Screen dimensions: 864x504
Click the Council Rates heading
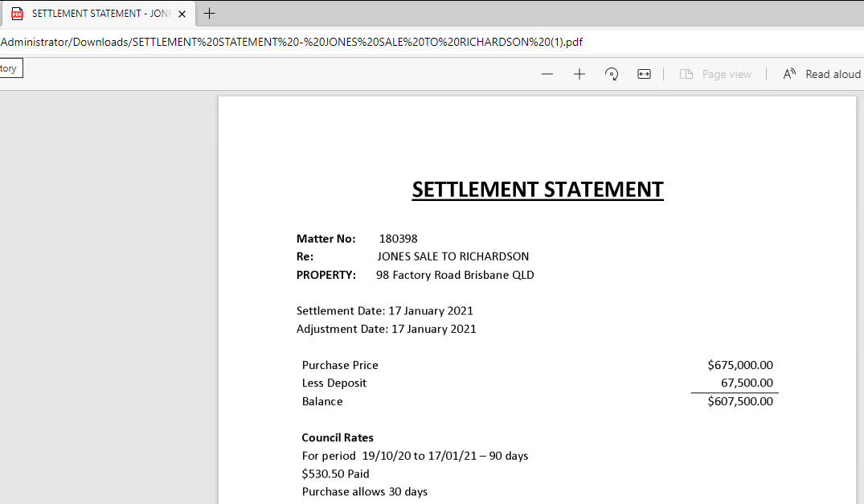point(338,437)
